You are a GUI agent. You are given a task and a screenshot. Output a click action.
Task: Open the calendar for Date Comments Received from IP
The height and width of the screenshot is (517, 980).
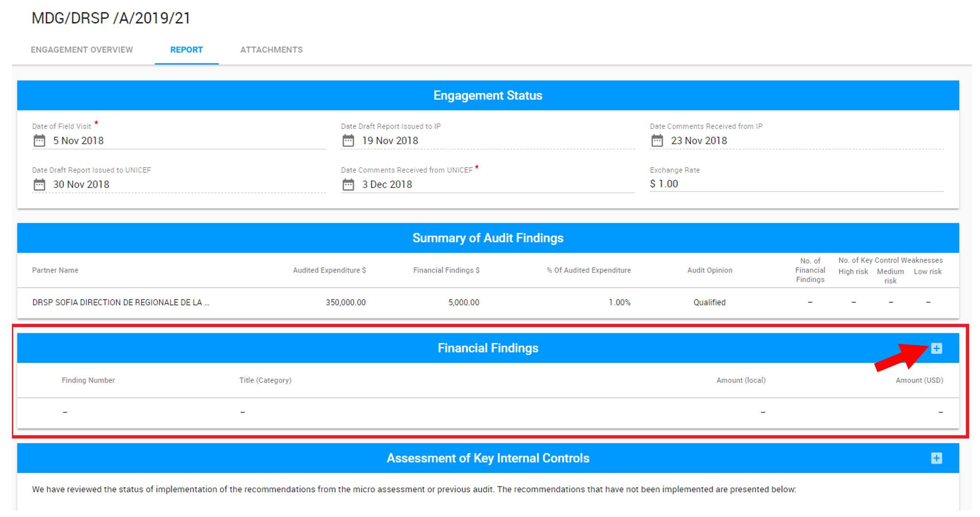(657, 141)
